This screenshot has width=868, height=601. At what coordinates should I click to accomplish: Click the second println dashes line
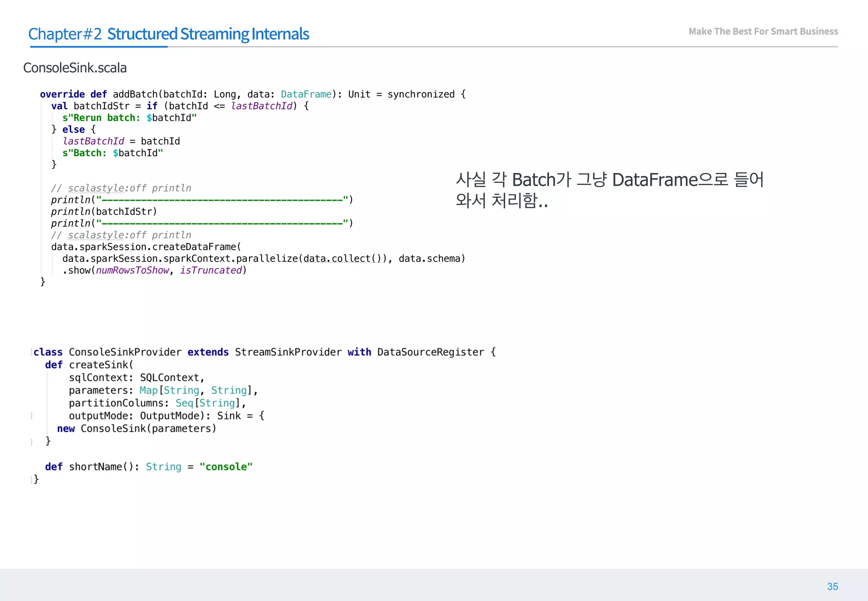coord(202,223)
